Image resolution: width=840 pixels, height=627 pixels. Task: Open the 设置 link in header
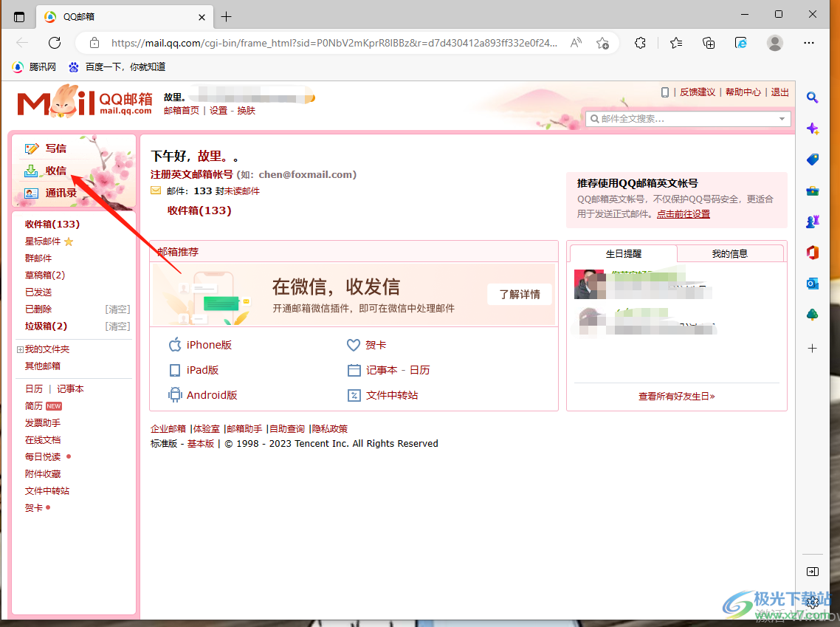(218, 111)
